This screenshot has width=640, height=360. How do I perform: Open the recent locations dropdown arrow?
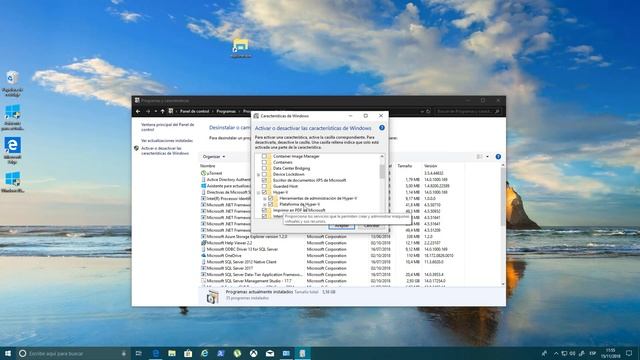pyautogui.click(x=156, y=111)
